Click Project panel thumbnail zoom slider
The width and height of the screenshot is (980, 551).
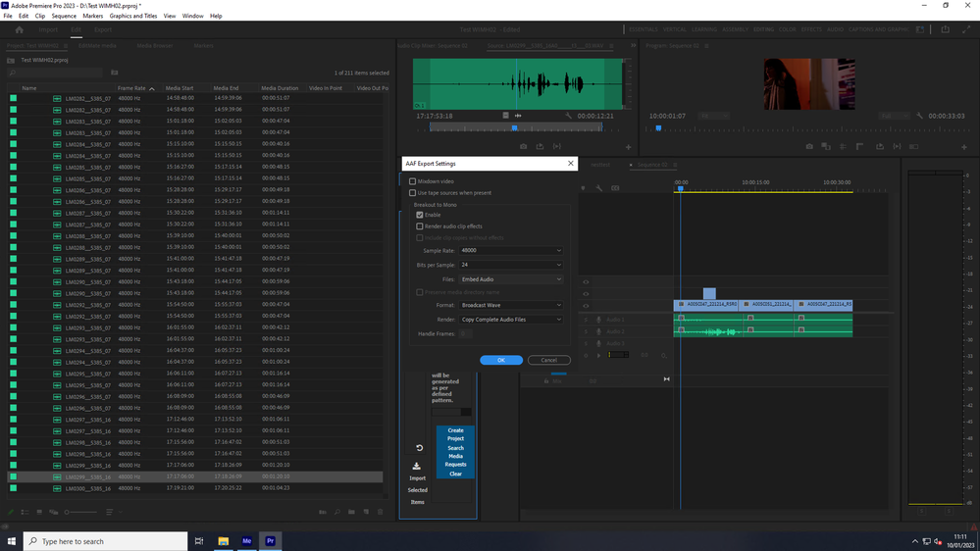click(81, 512)
